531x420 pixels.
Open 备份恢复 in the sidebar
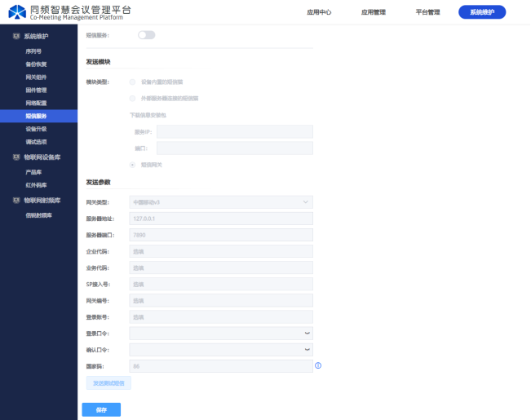coord(37,64)
